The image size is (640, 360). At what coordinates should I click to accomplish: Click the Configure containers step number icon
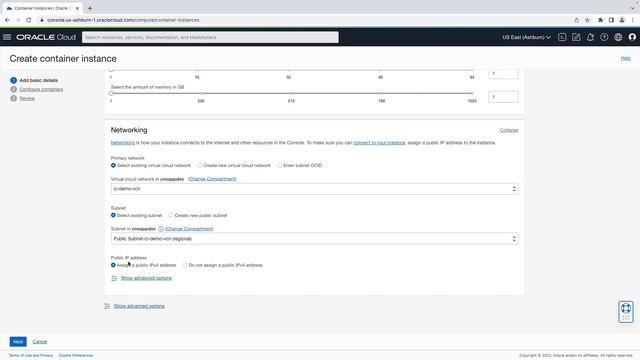pyautogui.click(x=13, y=89)
